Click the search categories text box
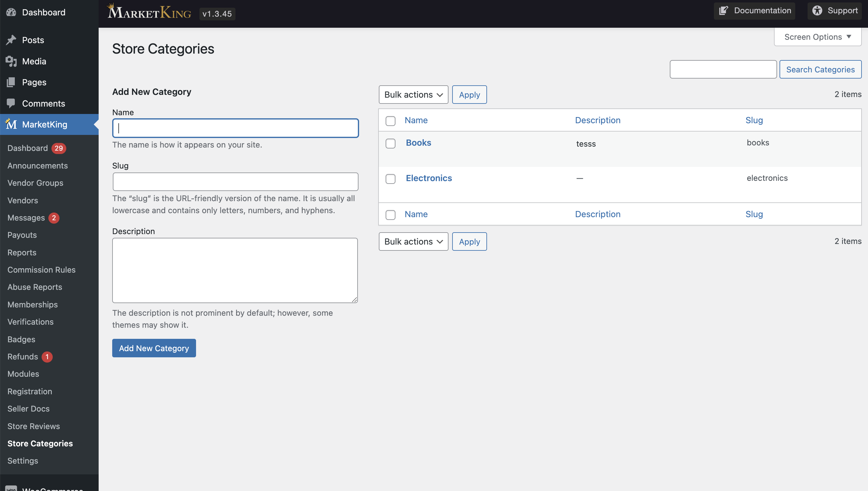Image resolution: width=868 pixels, height=491 pixels. pos(723,70)
